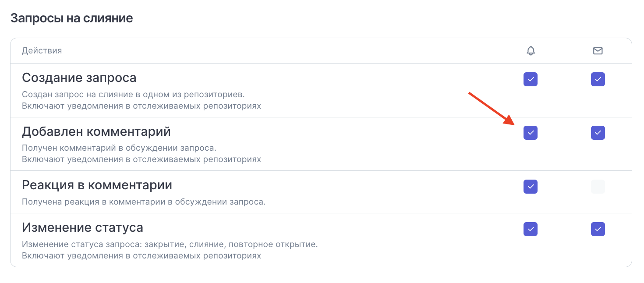Toggle email checkbox for Добавлен комментарий
The width and height of the screenshot is (644, 283).
(598, 133)
